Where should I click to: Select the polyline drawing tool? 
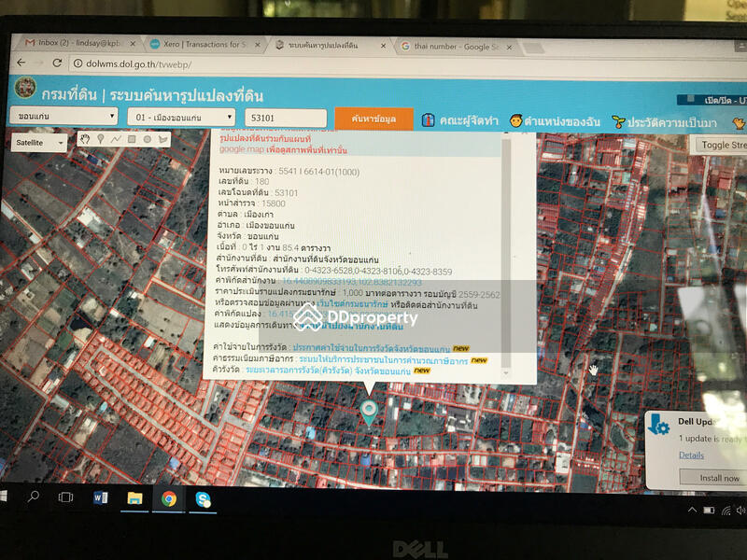[116, 139]
